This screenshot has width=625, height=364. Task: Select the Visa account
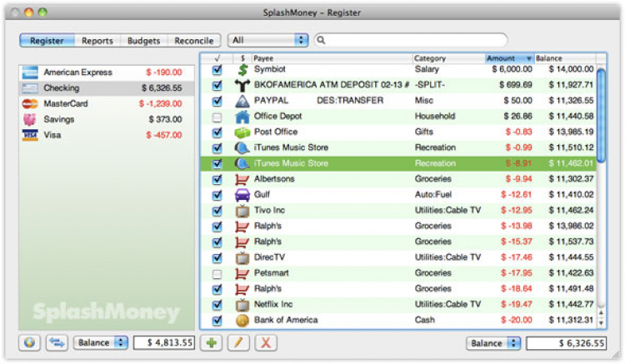tap(107, 135)
